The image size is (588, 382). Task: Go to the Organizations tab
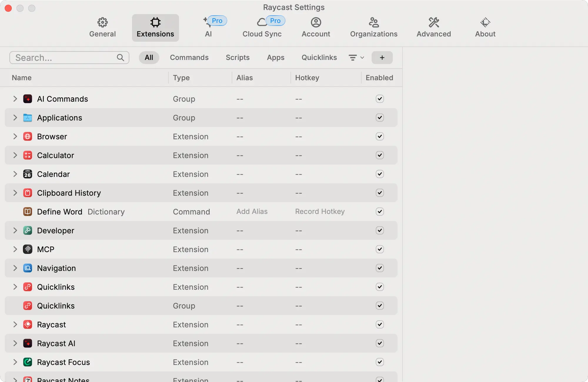374,28
